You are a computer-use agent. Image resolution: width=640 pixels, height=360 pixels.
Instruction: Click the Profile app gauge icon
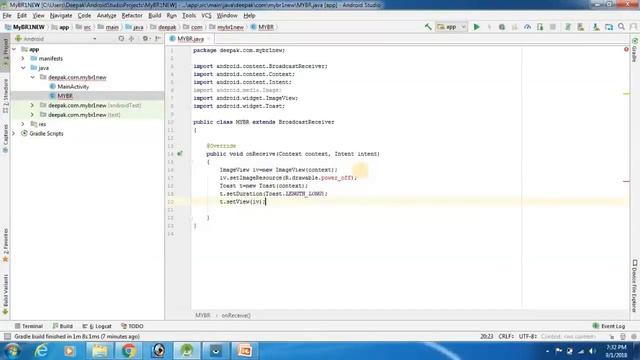pyautogui.click(x=527, y=27)
